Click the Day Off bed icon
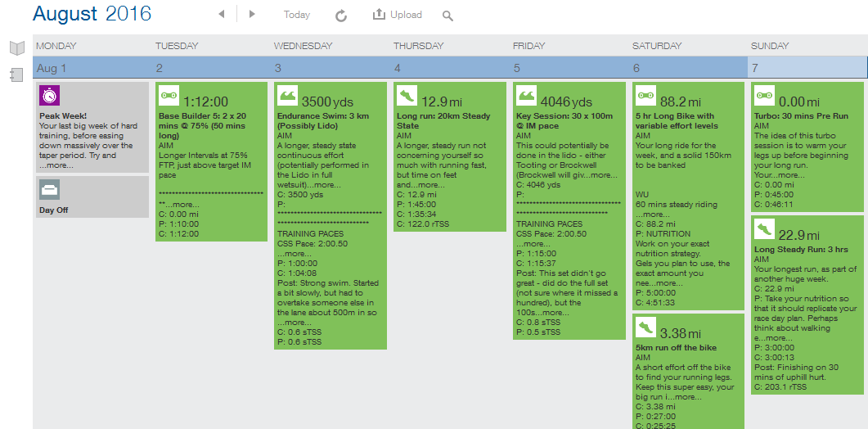Image resolution: width=868 pixels, height=429 pixels. pyautogui.click(x=49, y=190)
